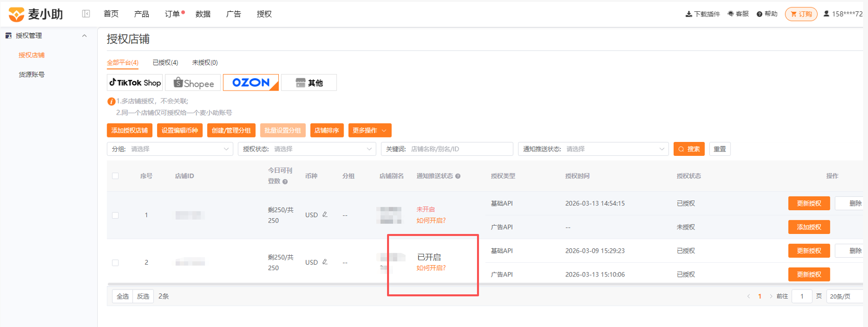
Task: Click the 订购 button
Action: (801, 14)
